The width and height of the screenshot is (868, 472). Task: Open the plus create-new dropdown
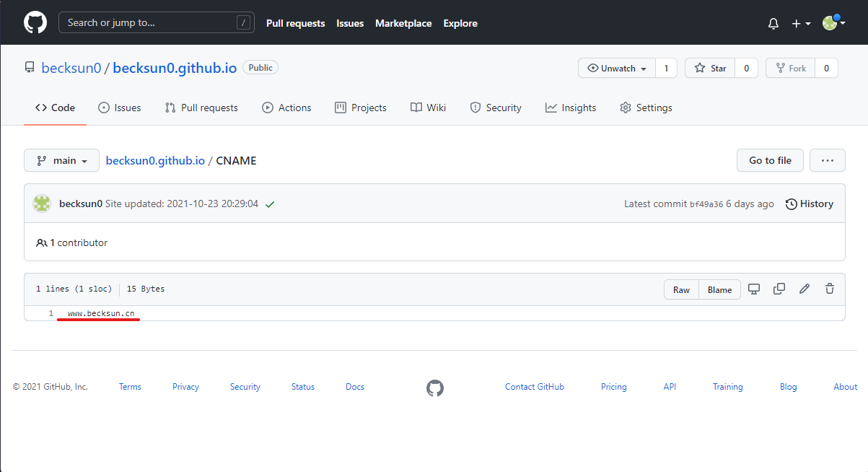click(x=800, y=24)
